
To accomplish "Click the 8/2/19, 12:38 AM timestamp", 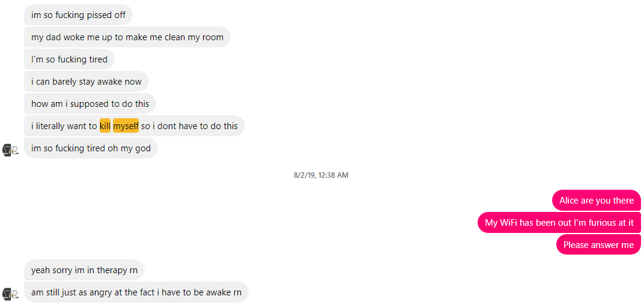I will pos(321,175).
